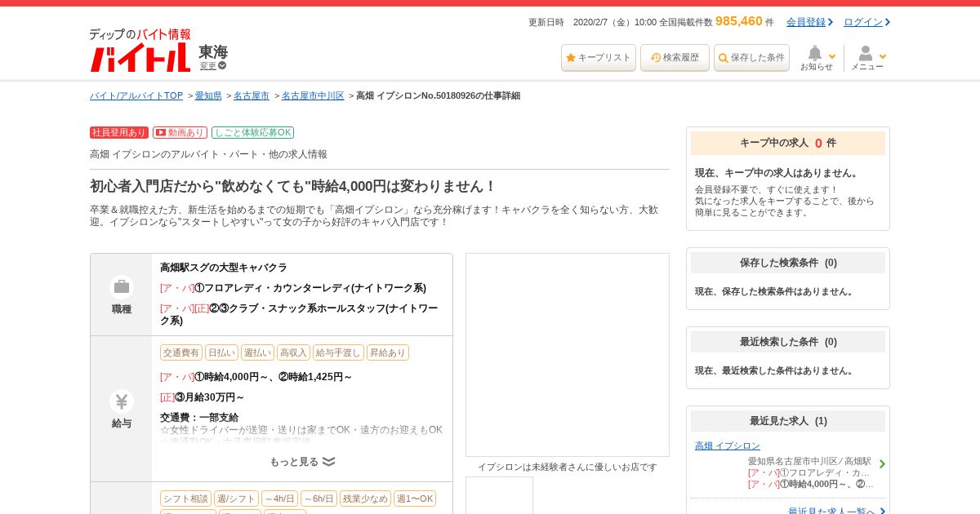Click the ～4h/日 tag
This screenshot has height=514, width=980.
click(279, 498)
